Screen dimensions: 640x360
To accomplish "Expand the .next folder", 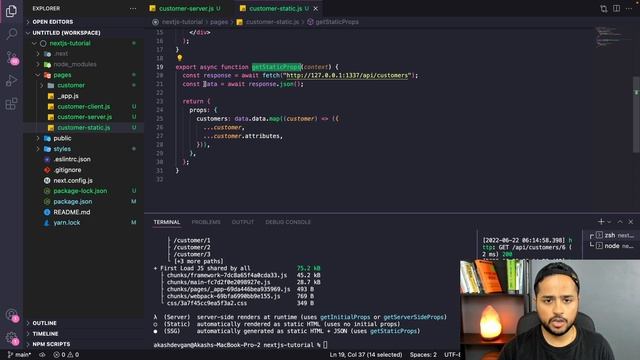I will pyautogui.click(x=61, y=54).
